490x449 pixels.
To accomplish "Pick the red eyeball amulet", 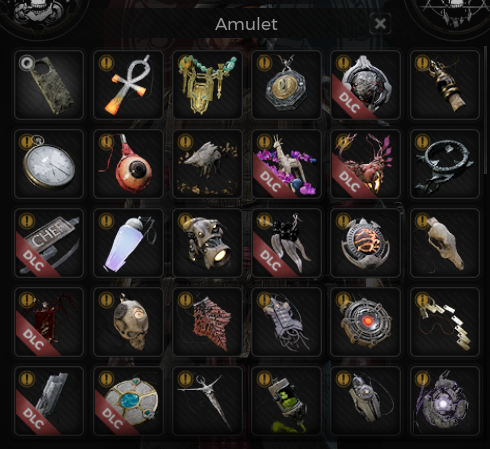I will click(x=128, y=164).
